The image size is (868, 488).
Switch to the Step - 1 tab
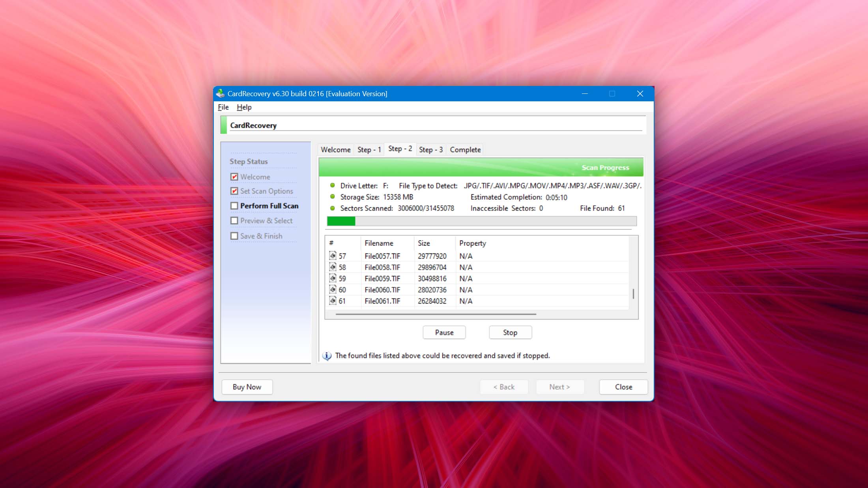369,150
